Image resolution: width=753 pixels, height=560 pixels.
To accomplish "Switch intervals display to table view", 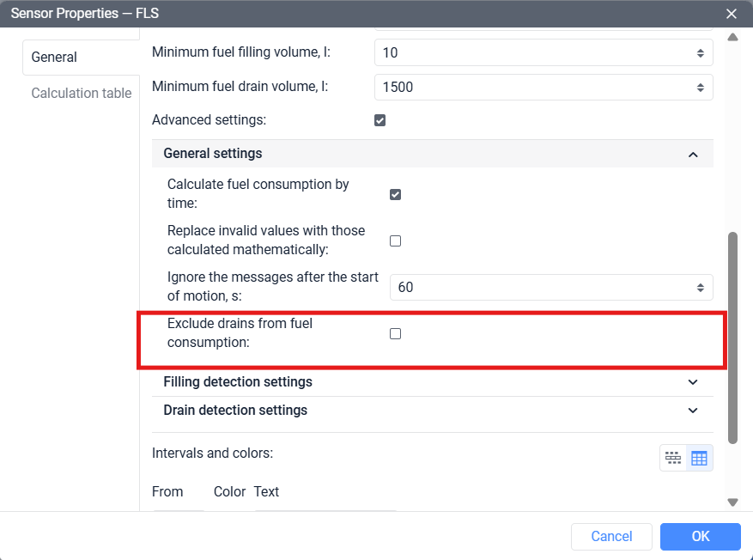I will (x=699, y=457).
